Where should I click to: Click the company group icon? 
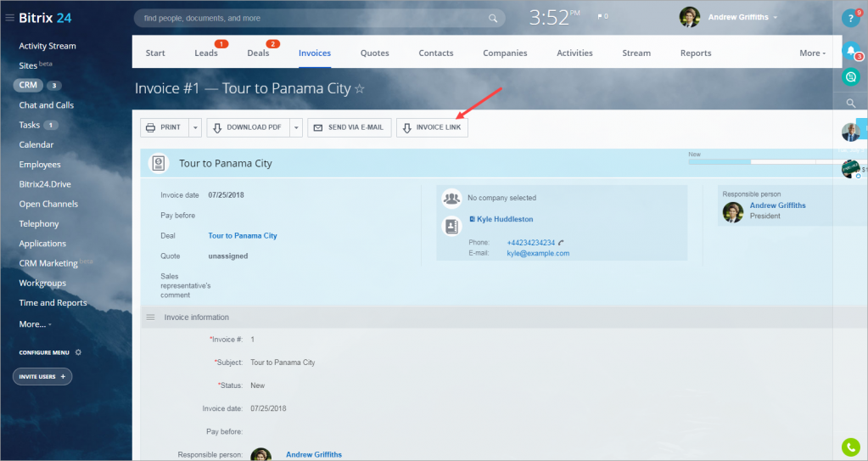pyautogui.click(x=451, y=198)
